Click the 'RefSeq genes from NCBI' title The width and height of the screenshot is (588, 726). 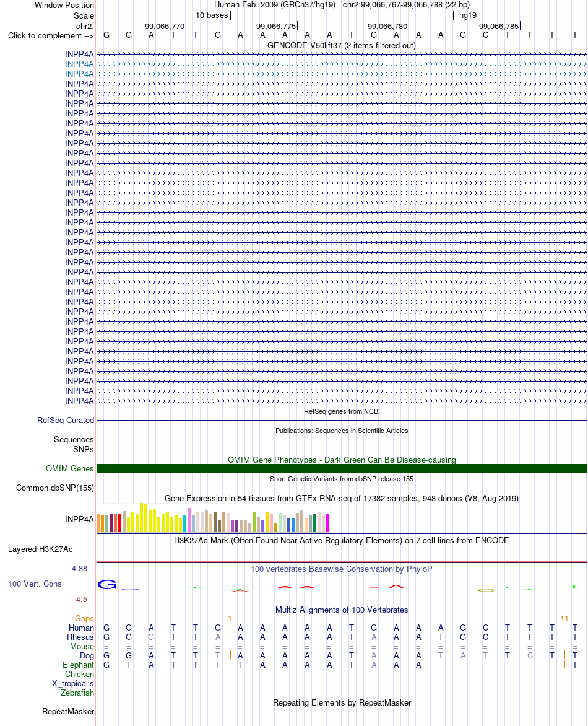click(x=342, y=411)
